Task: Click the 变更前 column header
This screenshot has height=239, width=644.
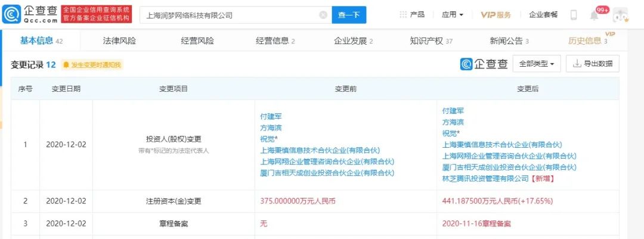Action: click(x=345, y=89)
